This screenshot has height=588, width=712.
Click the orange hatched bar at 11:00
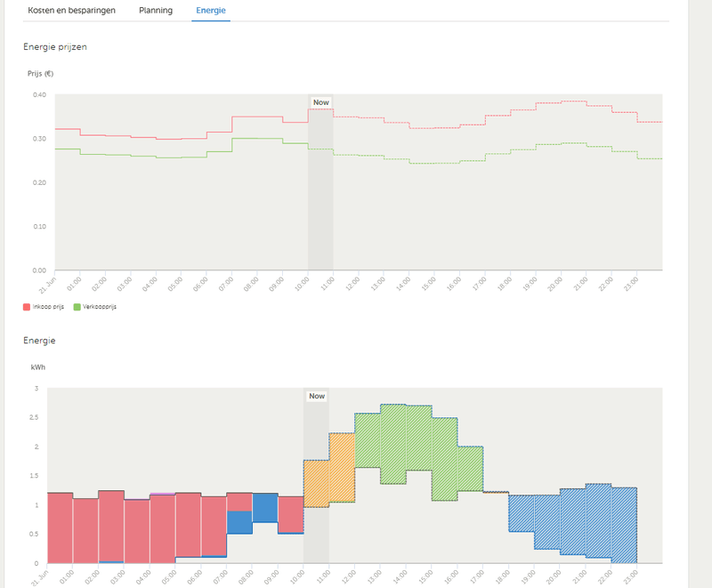(x=342, y=468)
